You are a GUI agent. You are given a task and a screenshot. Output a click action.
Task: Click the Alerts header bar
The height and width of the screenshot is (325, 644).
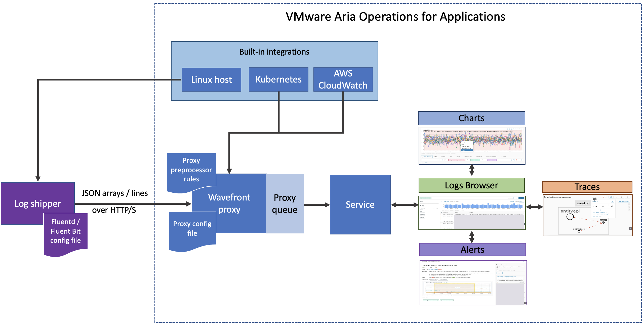(x=472, y=250)
